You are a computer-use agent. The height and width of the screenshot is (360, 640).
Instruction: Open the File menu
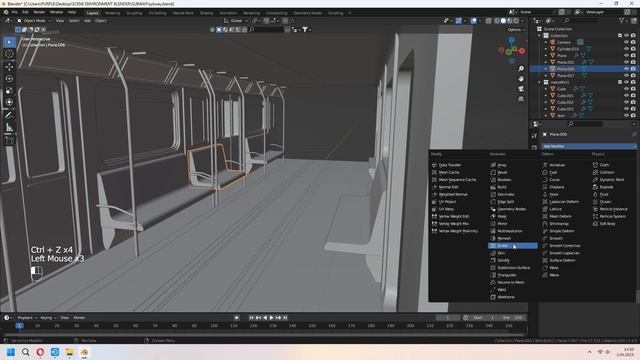(x=15, y=13)
